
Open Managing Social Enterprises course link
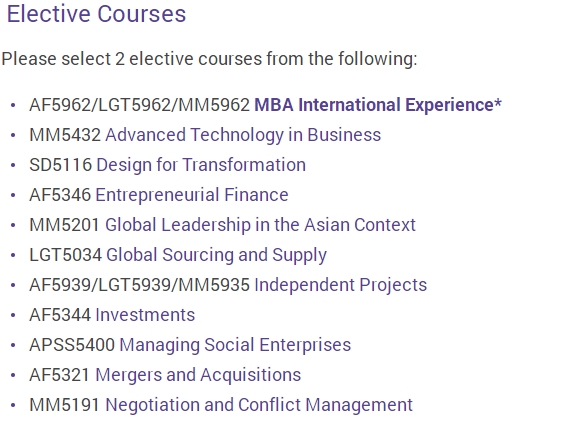point(235,345)
